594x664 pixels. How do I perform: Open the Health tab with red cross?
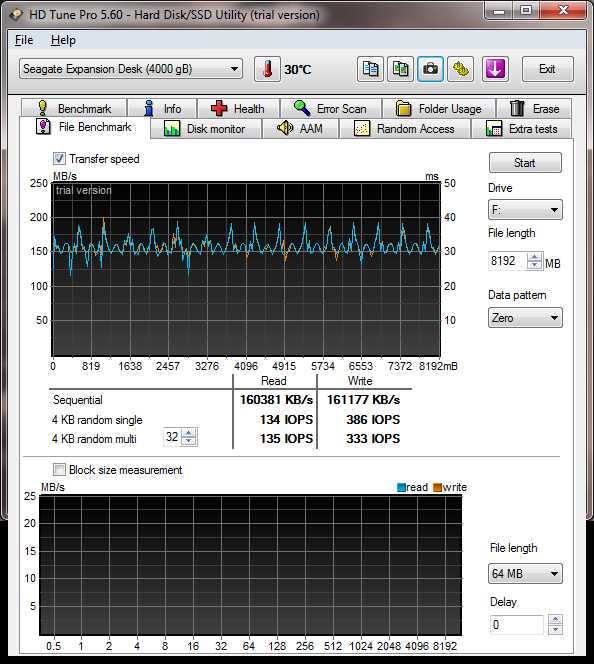point(238,108)
